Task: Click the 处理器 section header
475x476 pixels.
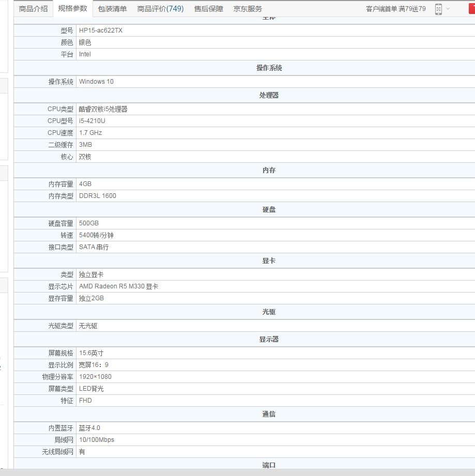Action: [269, 95]
